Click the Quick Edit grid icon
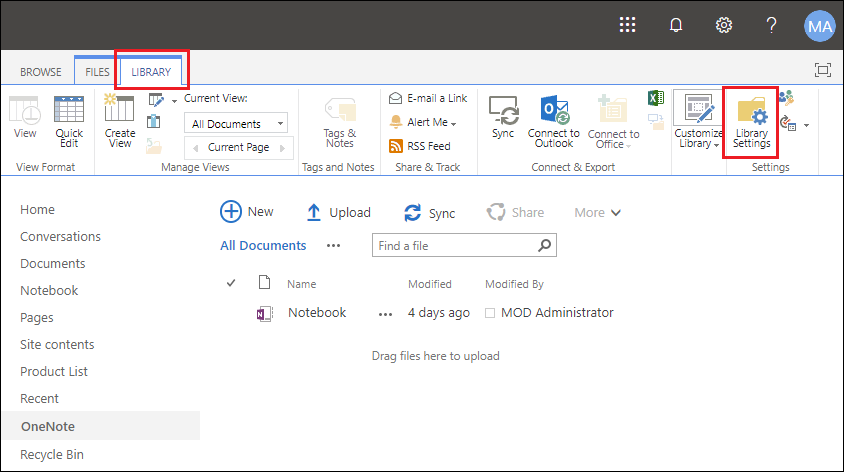844x472 pixels. click(x=69, y=110)
